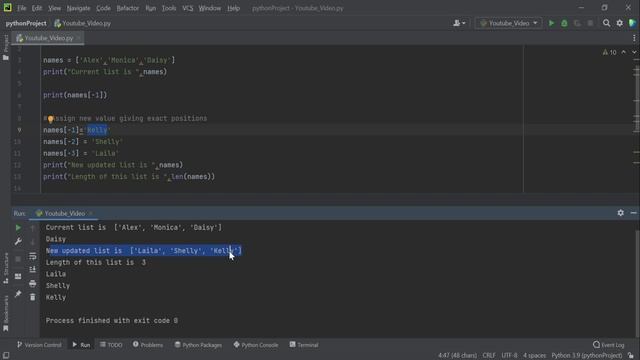Stop process square icon in Run panel
This screenshot has height=360, width=640.
click(18, 259)
